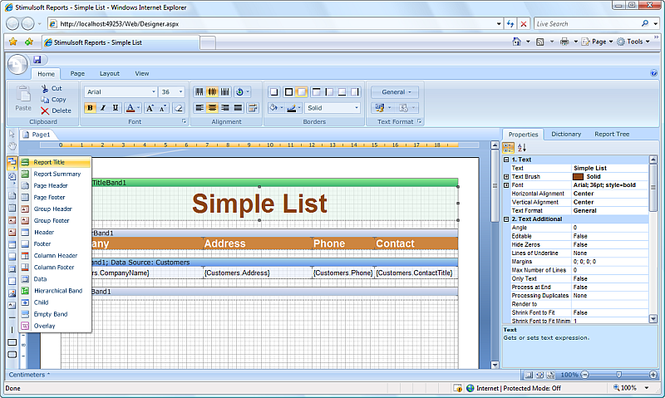The width and height of the screenshot is (665, 398).
Task: Expand the Font group dialog launcher
Action: coord(184,121)
